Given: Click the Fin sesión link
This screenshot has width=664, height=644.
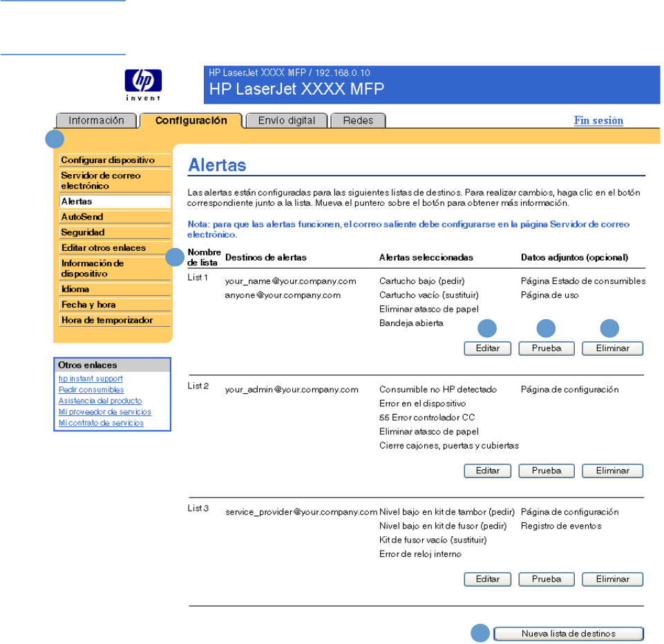Looking at the screenshot, I should tap(598, 121).
